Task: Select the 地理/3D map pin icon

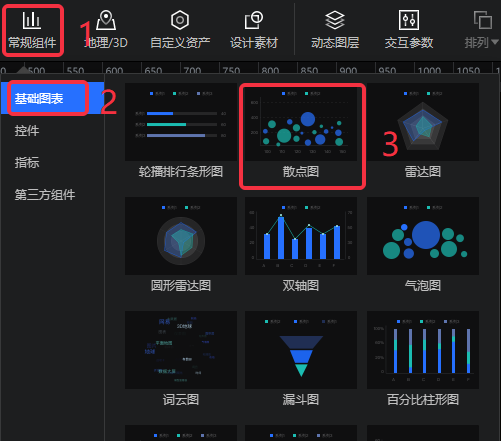Action: point(106,20)
